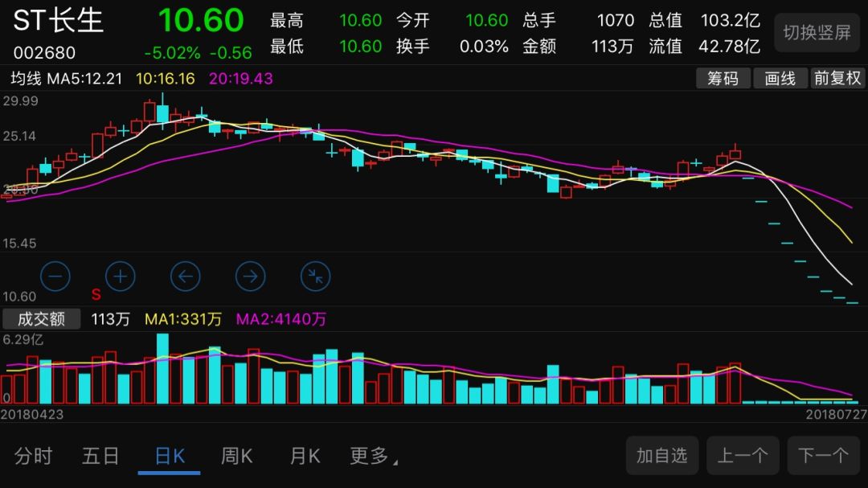Switch to the 五日 tab
The height and width of the screenshot is (488, 868).
point(100,456)
